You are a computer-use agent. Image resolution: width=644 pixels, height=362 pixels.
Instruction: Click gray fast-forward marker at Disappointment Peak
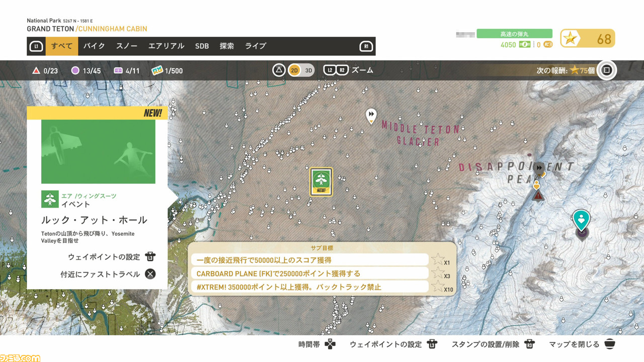[539, 167]
